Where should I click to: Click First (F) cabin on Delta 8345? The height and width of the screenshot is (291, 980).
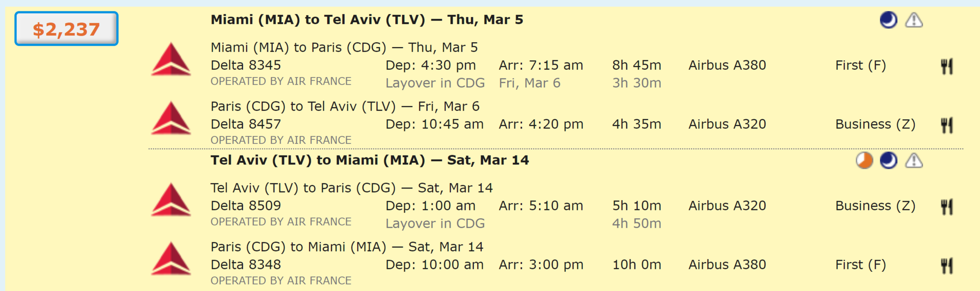[860, 65]
